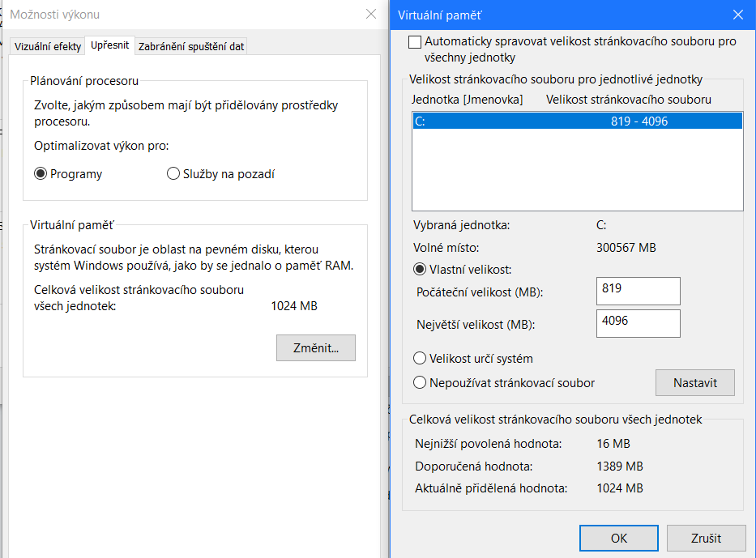Close the Možnosti výkonu window
This screenshot has width=756, height=558.
pos(371,15)
